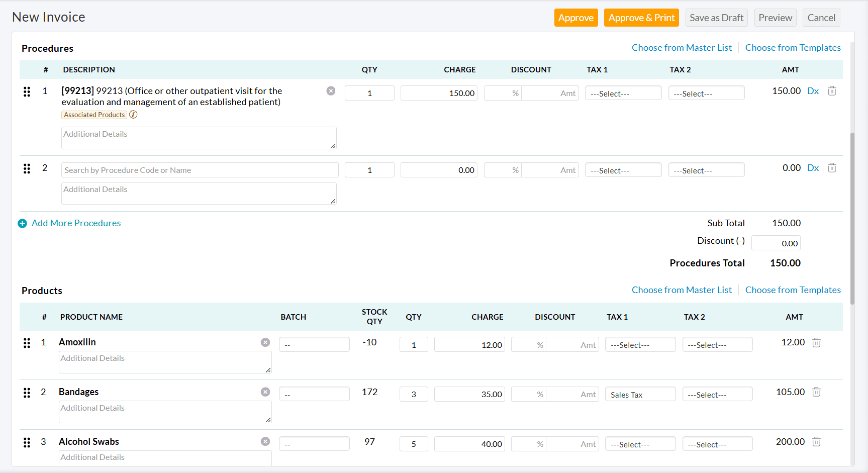Click the plus icon next to Add More Procedures
The width and height of the screenshot is (868, 473).
(23, 223)
